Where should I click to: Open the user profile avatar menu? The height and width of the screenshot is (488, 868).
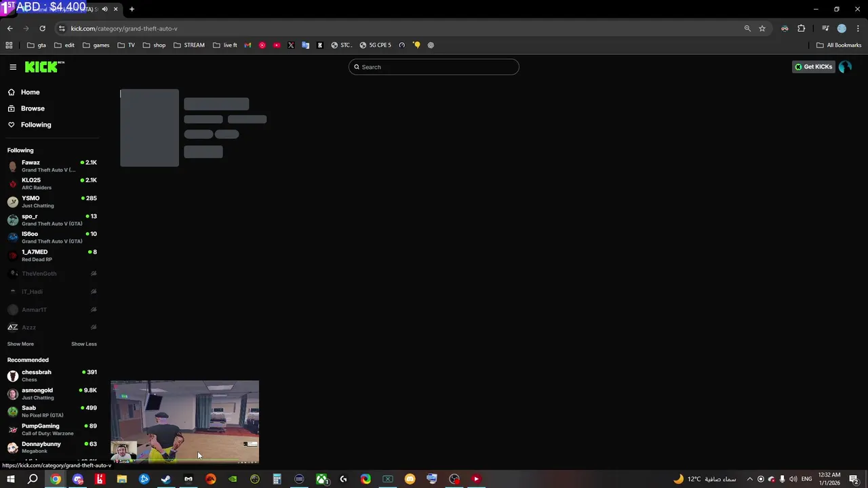point(845,66)
